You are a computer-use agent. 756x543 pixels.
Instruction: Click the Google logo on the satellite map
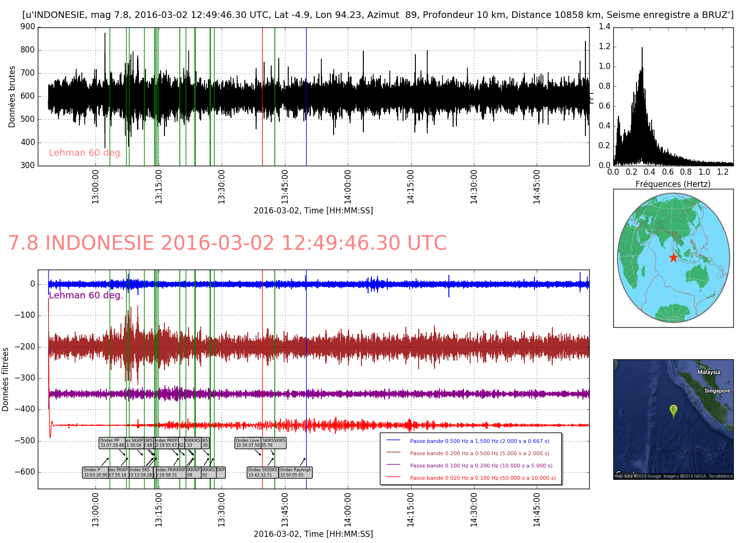pyautogui.click(x=625, y=474)
